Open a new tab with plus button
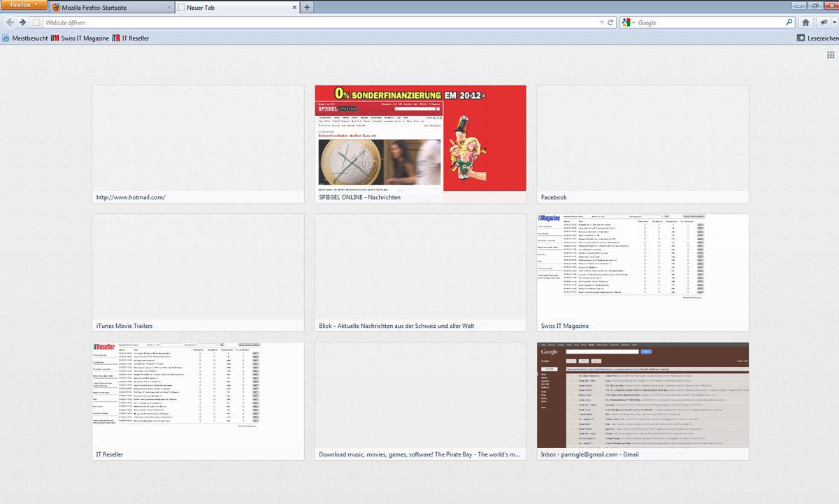 tap(308, 7)
